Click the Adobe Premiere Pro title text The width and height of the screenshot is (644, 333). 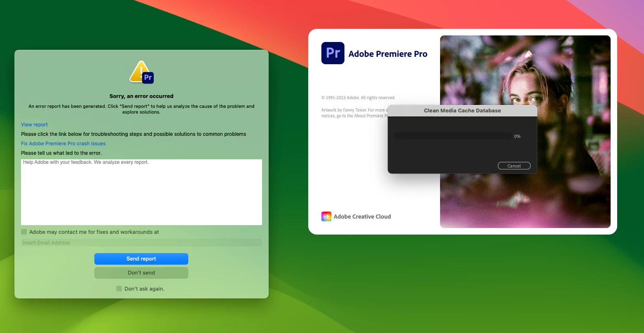(x=388, y=54)
